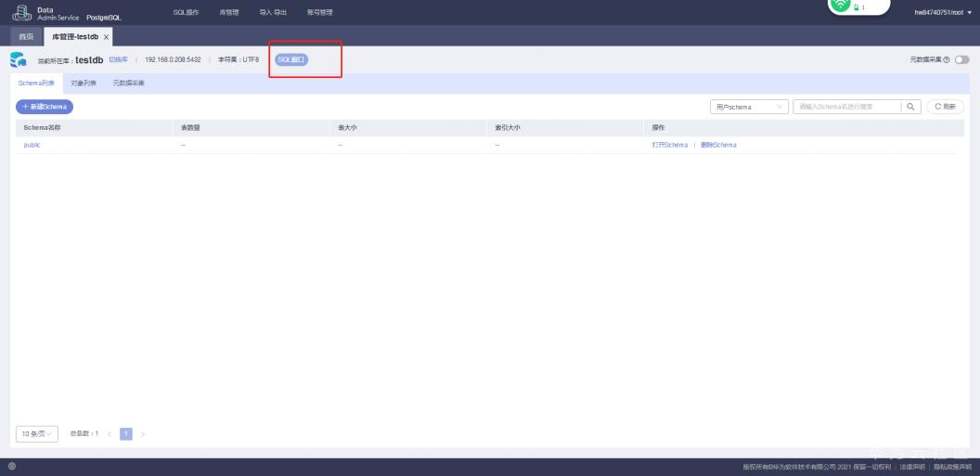The width and height of the screenshot is (980, 476).
Task: Go to the previous page arrow
Action: tap(110, 434)
